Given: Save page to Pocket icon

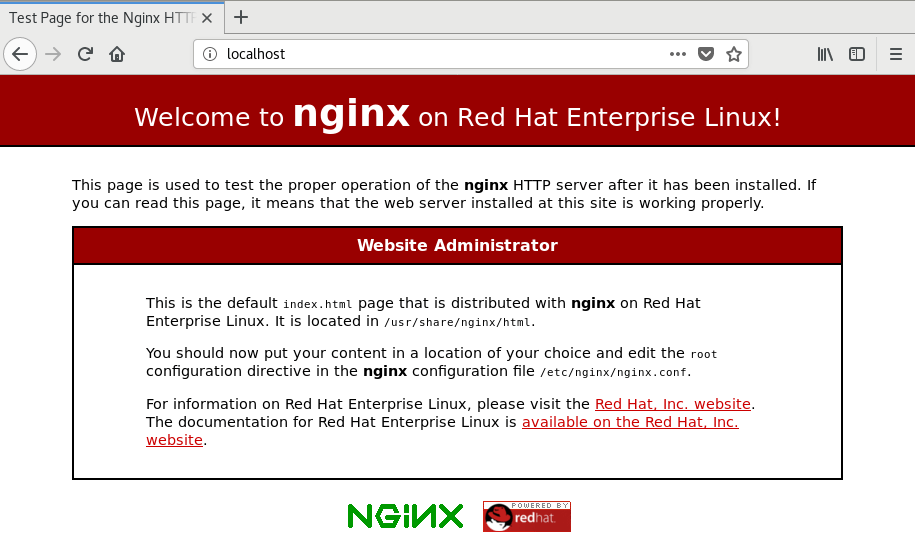Looking at the screenshot, I should click(x=706, y=54).
